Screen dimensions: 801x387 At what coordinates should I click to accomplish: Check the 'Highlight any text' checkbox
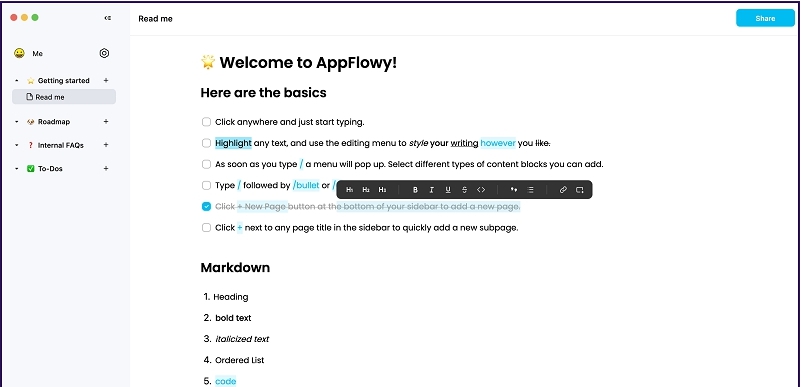206,143
